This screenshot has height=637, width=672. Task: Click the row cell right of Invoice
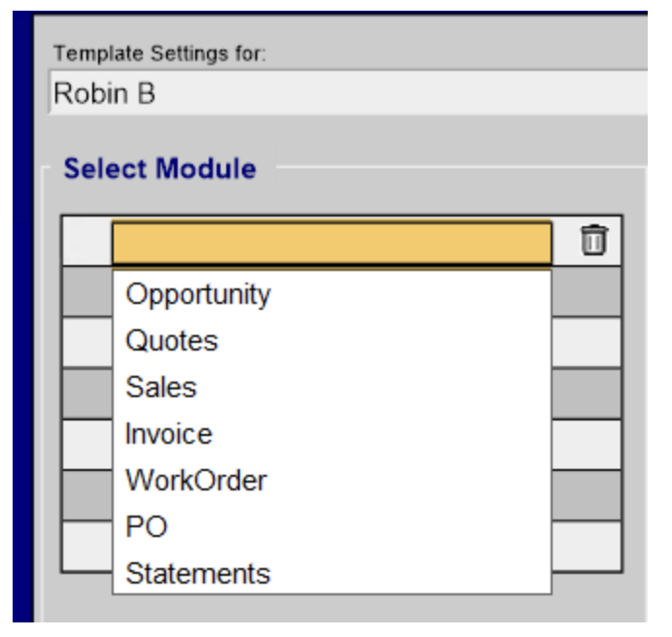pyautogui.click(x=587, y=445)
